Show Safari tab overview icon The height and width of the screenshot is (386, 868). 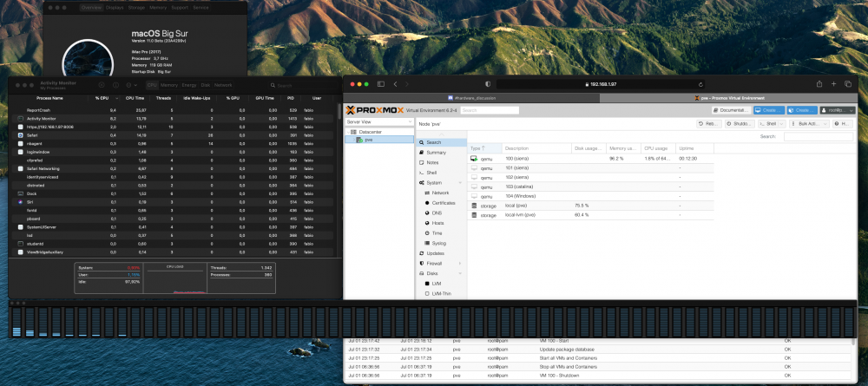pos(847,84)
